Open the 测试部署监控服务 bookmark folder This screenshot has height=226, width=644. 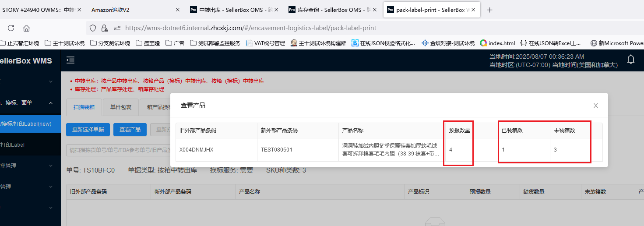(x=215, y=43)
